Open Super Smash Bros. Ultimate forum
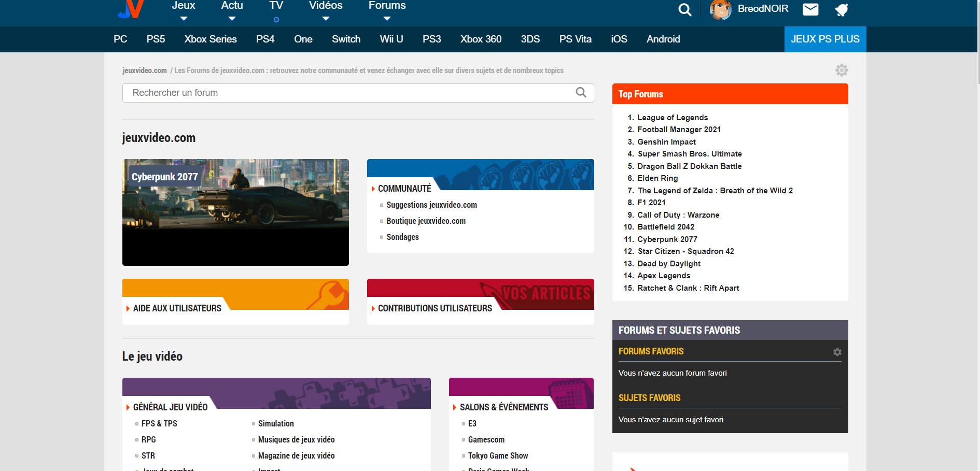Image resolution: width=980 pixels, height=471 pixels. [x=690, y=154]
